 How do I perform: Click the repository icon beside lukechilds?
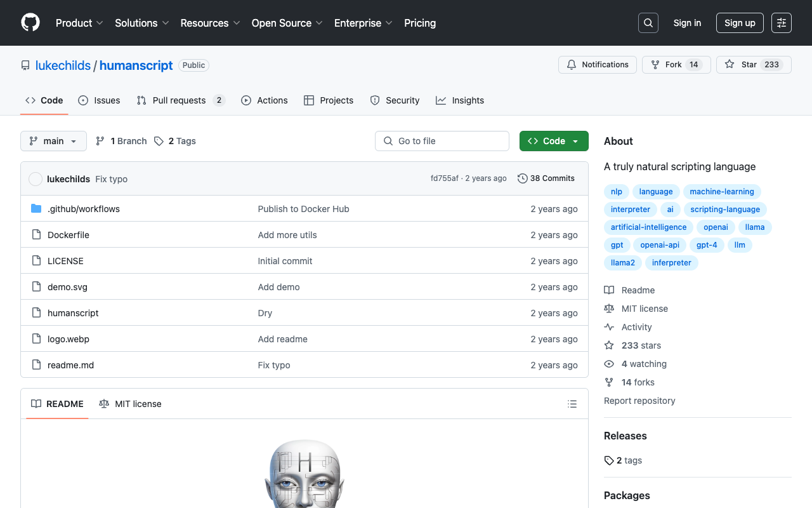coord(25,65)
